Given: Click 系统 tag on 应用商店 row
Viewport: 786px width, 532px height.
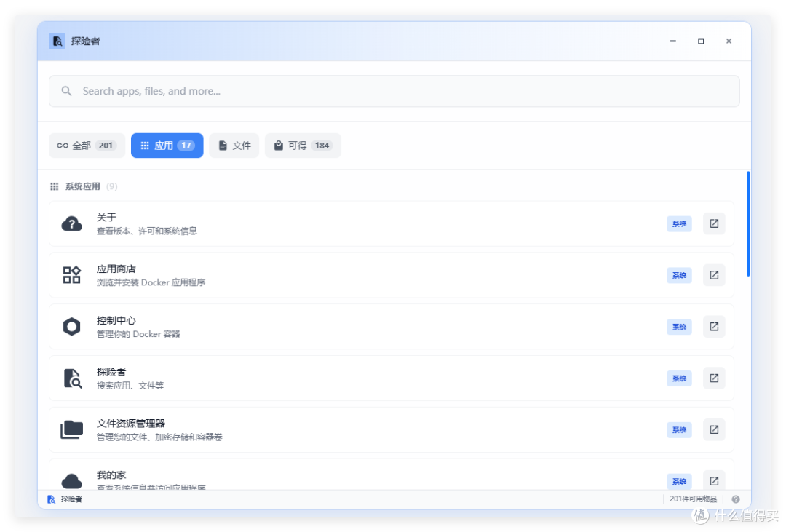Looking at the screenshot, I should click(679, 275).
